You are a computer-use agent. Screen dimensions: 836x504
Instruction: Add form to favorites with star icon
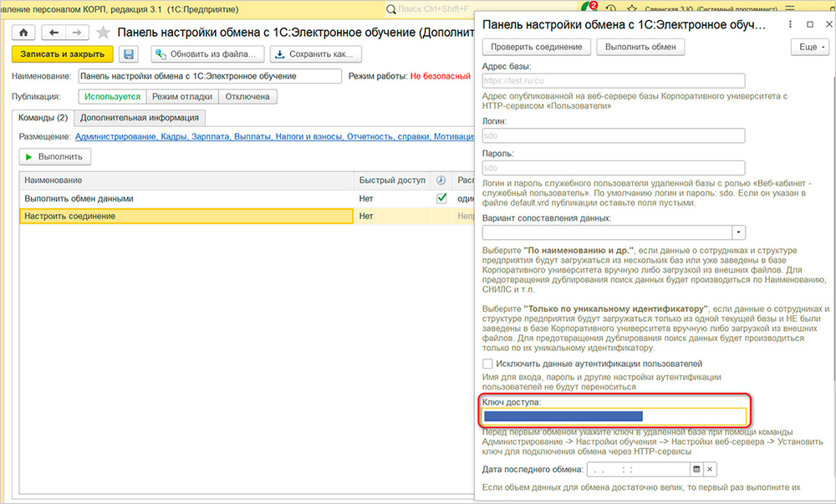(x=103, y=33)
